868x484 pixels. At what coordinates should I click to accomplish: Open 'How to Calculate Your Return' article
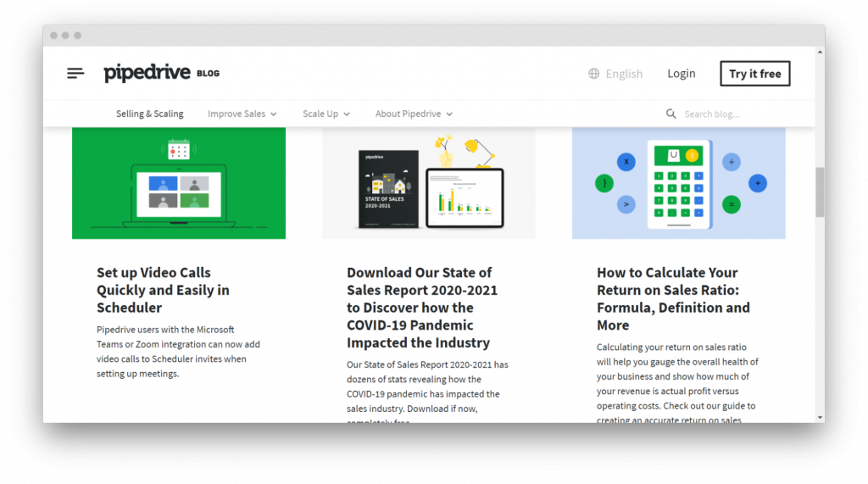click(673, 298)
